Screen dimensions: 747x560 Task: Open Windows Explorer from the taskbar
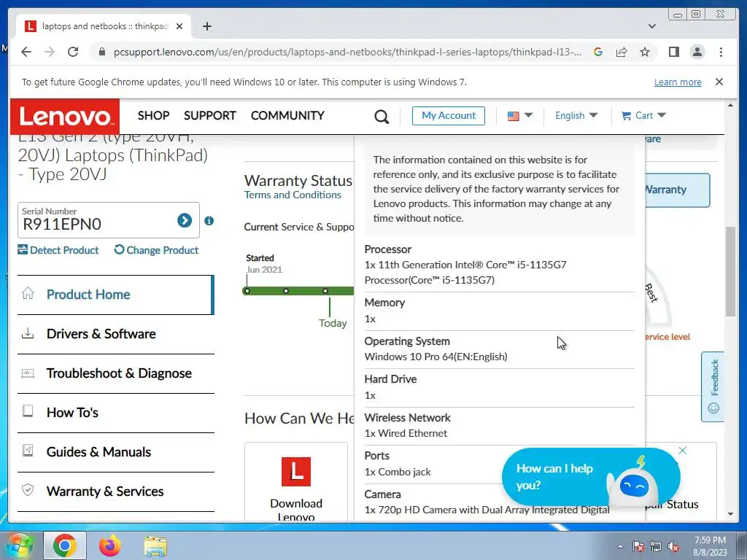[x=156, y=546]
